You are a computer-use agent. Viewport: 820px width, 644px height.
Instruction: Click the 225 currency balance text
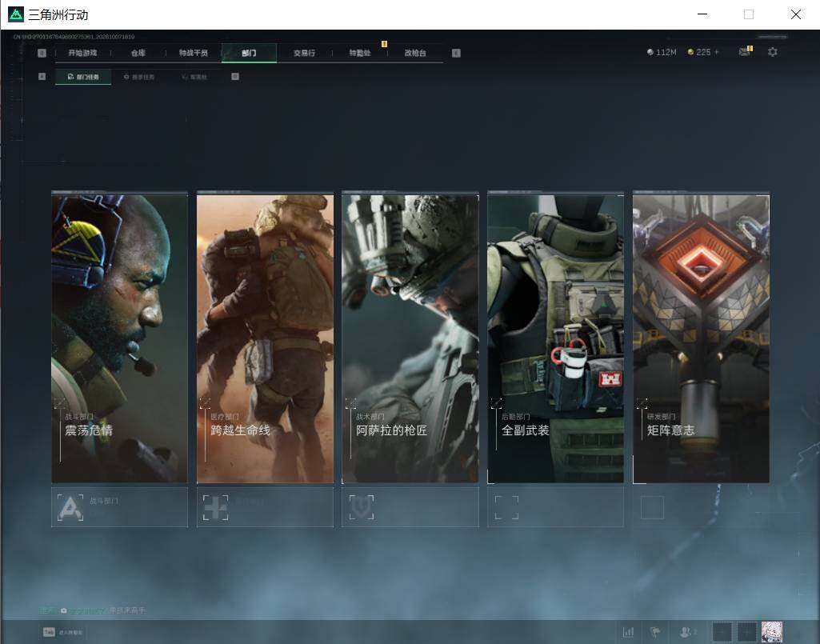click(703, 52)
